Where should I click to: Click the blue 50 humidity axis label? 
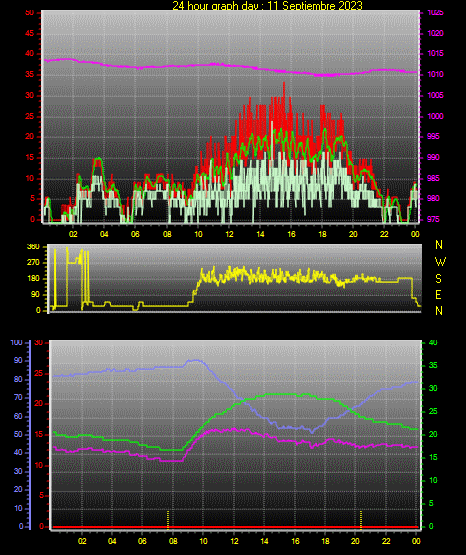click(18, 434)
